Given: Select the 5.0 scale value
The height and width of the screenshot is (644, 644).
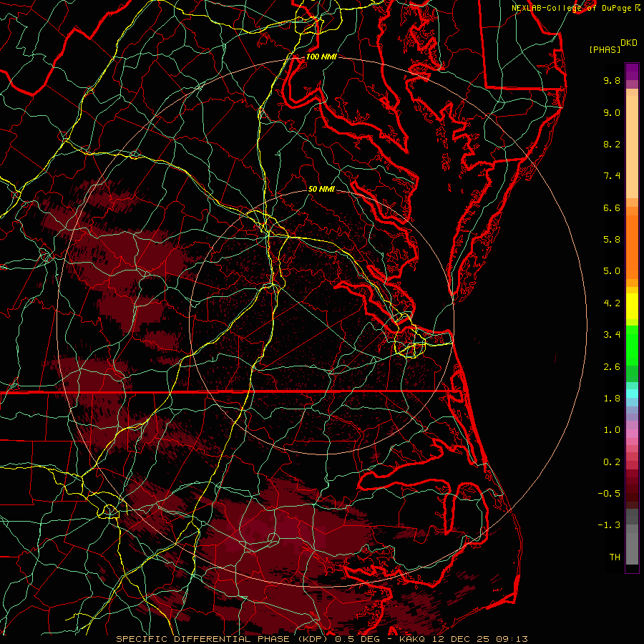Looking at the screenshot, I should [612, 271].
